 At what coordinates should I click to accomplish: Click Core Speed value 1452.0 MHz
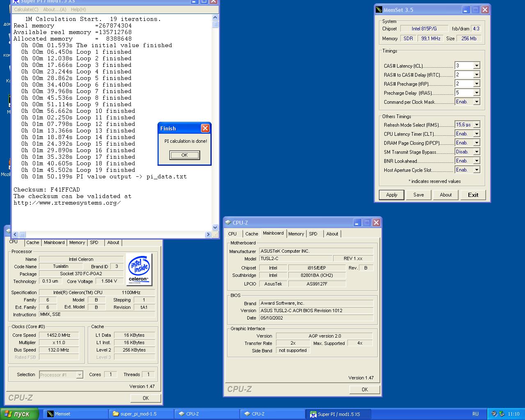click(59, 335)
